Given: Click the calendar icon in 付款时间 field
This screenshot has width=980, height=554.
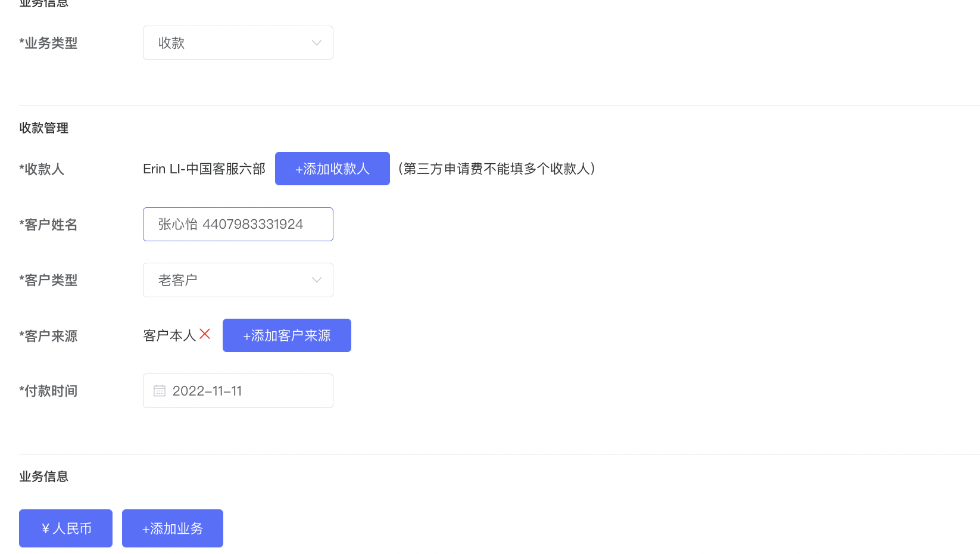Looking at the screenshot, I should (160, 391).
